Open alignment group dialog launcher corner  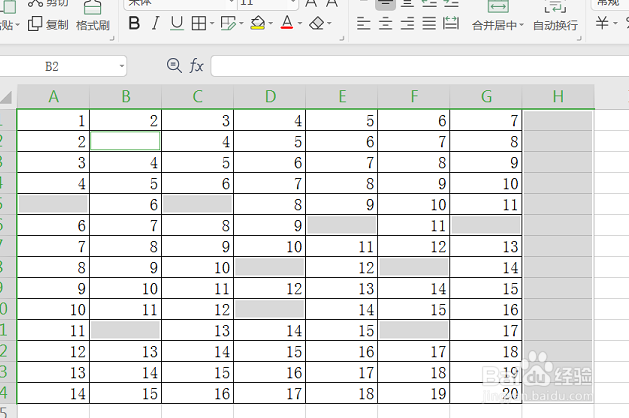[x=579, y=39]
